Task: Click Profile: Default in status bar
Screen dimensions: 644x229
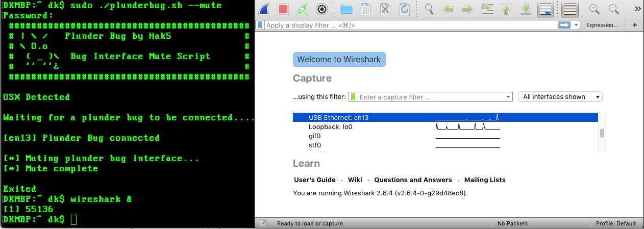Action: 615,223
